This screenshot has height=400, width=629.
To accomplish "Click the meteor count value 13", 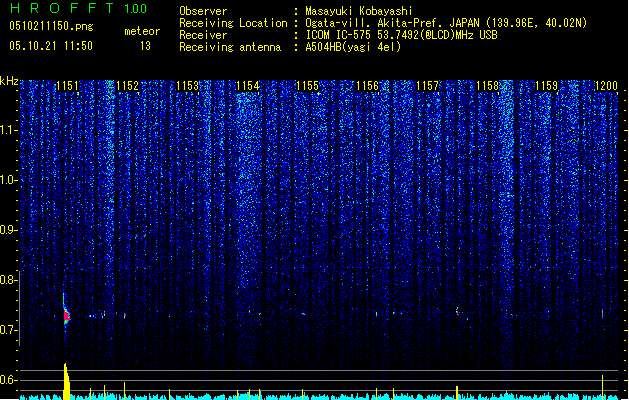I will click(145, 46).
